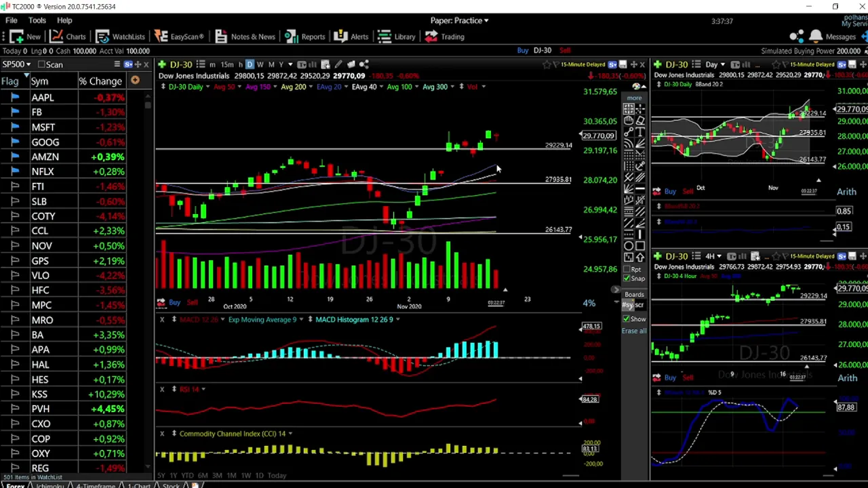
Task: Toggle Arith scale on daily side chart
Action: pos(846,192)
